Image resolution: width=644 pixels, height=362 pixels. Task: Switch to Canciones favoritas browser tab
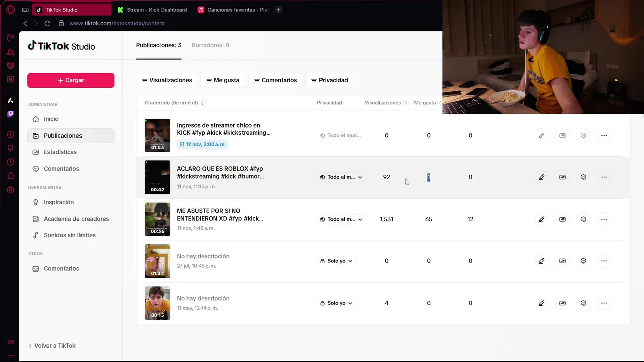pos(233,10)
